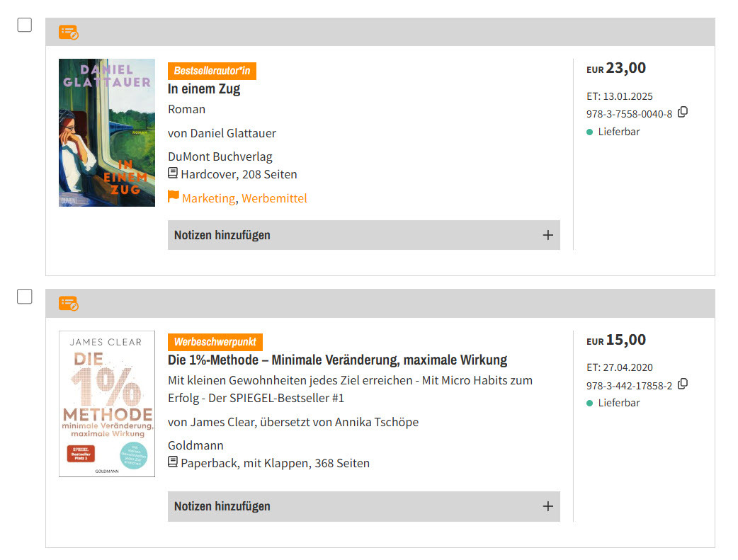
Task: Click the green Lieferbar status dot for In einem Zug
Action: (x=589, y=132)
